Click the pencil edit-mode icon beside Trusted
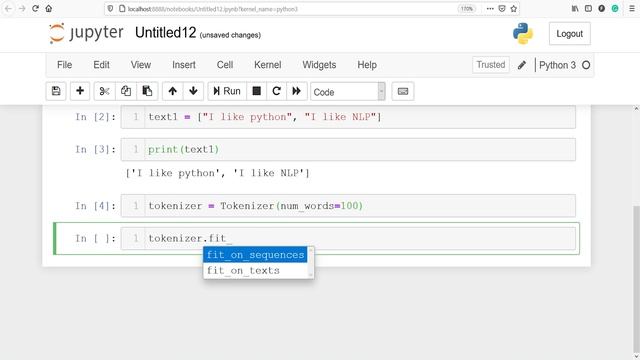The height and width of the screenshot is (360, 640). coord(522,65)
